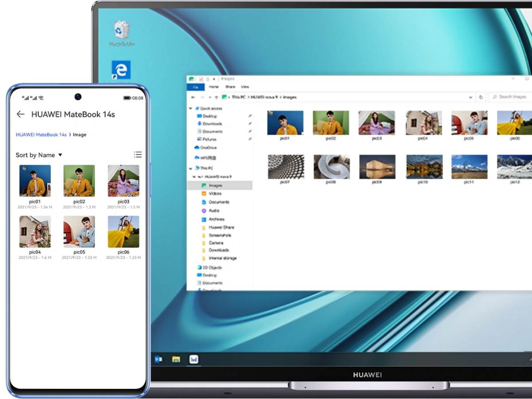Select Videos folder in the sidebar
This screenshot has width=532, height=399.
click(x=215, y=194)
